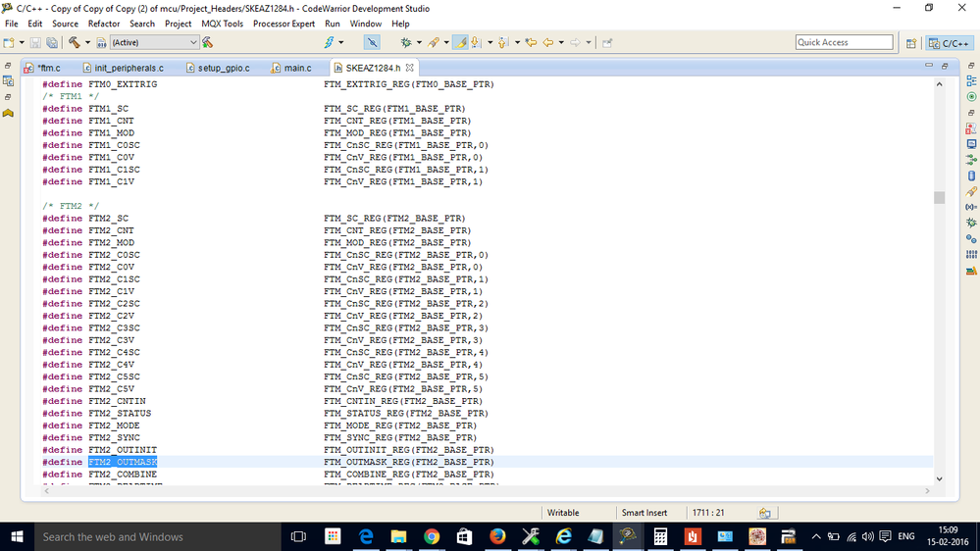This screenshot has width=980, height=551.
Task: Click the green target view icon in right trim
Action: click(971, 97)
